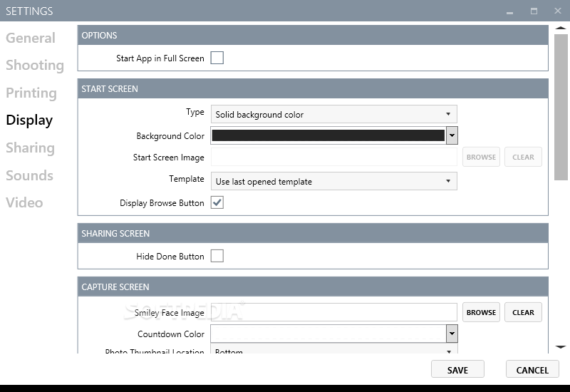This screenshot has height=392, width=570.
Task: Click the Background Color label
Action: pos(170,136)
